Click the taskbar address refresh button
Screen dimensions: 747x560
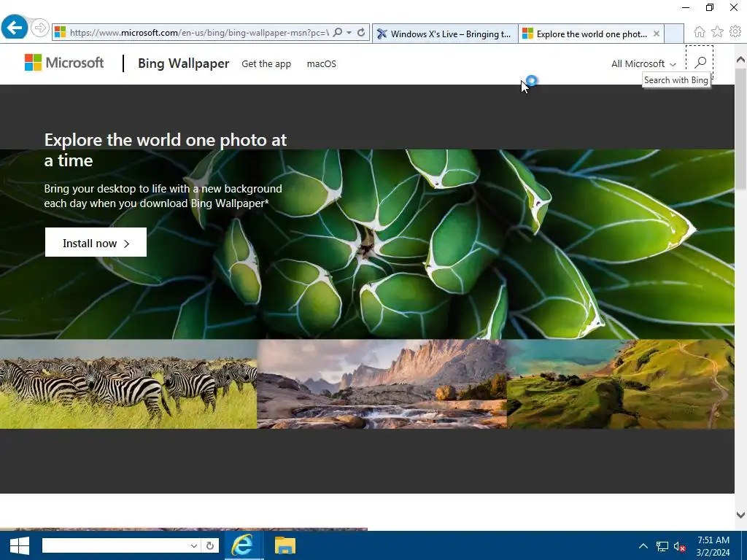pos(209,545)
